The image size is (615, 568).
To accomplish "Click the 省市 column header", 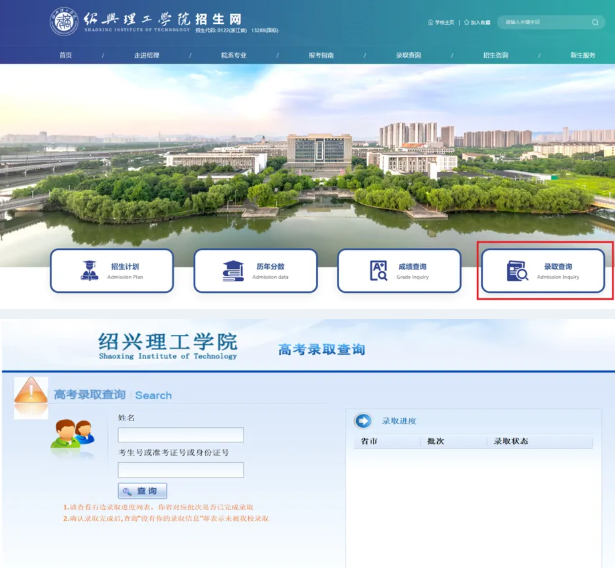I will click(x=369, y=441).
